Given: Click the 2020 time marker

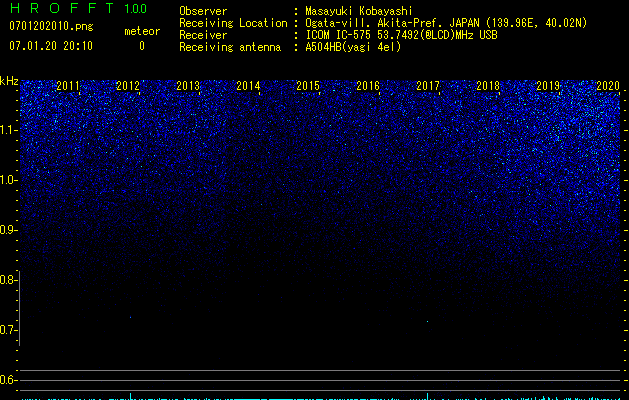Looking at the screenshot, I should [608, 85].
